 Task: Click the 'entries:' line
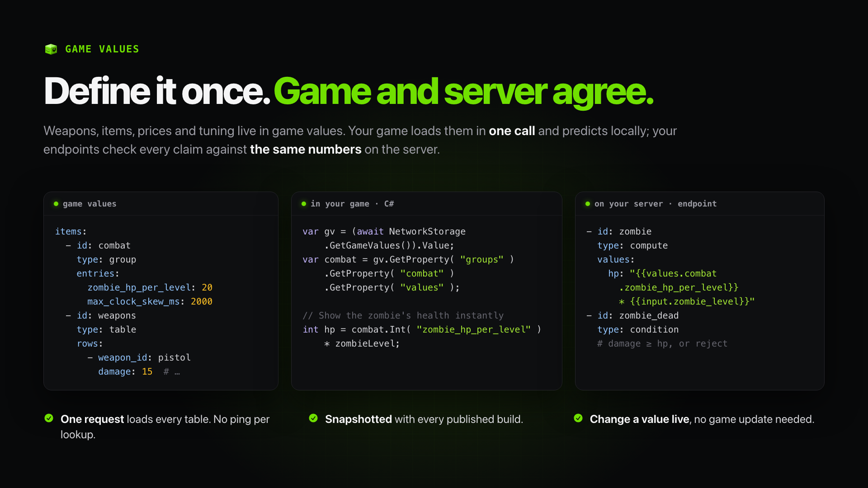click(x=98, y=273)
